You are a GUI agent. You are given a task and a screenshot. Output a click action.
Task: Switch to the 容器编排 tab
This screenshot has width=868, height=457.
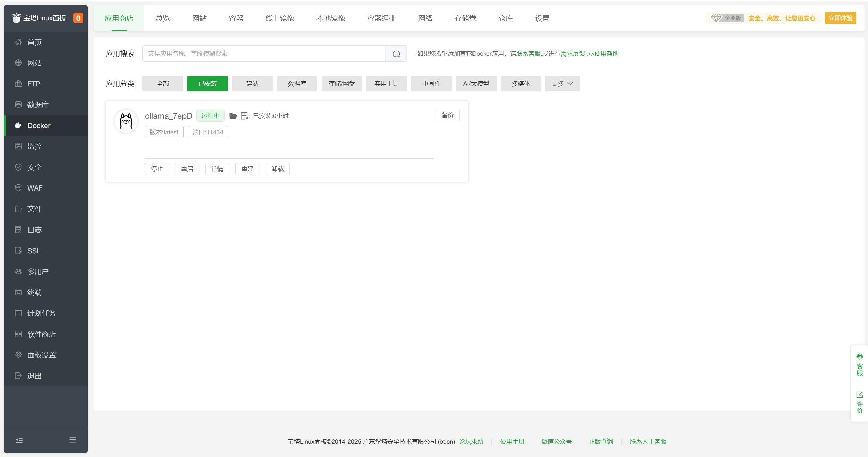point(381,18)
